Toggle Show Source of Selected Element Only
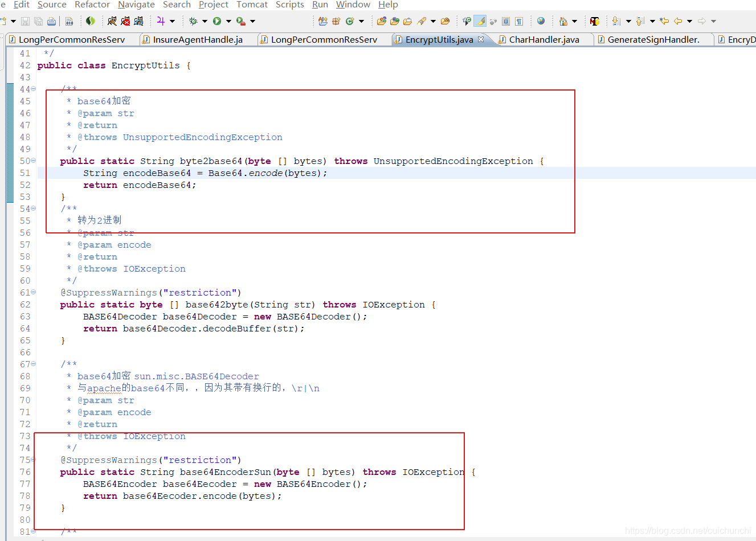Screen dimensions: 756x541 [506, 21]
